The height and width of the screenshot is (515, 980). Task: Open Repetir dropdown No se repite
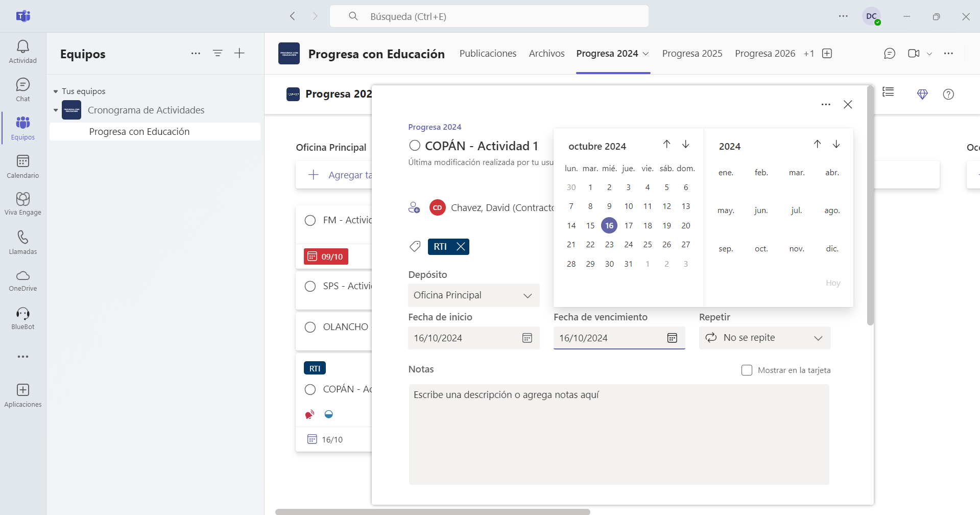click(764, 338)
